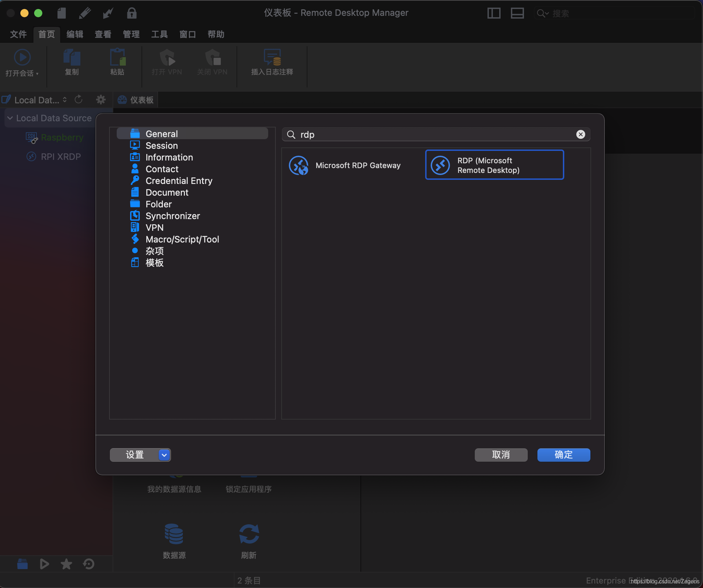Click the lock icon in title bar
703x588 pixels.
tap(132, 13)
